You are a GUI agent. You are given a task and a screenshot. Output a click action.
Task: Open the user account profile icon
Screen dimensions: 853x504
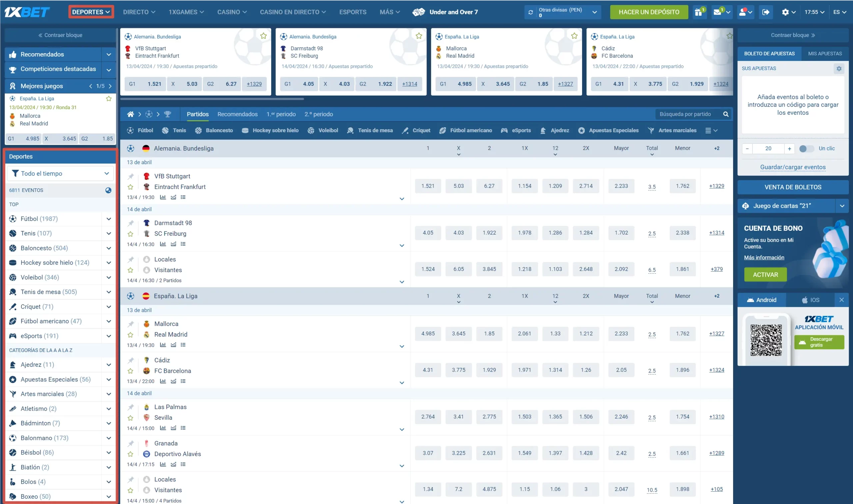point(745,12)
